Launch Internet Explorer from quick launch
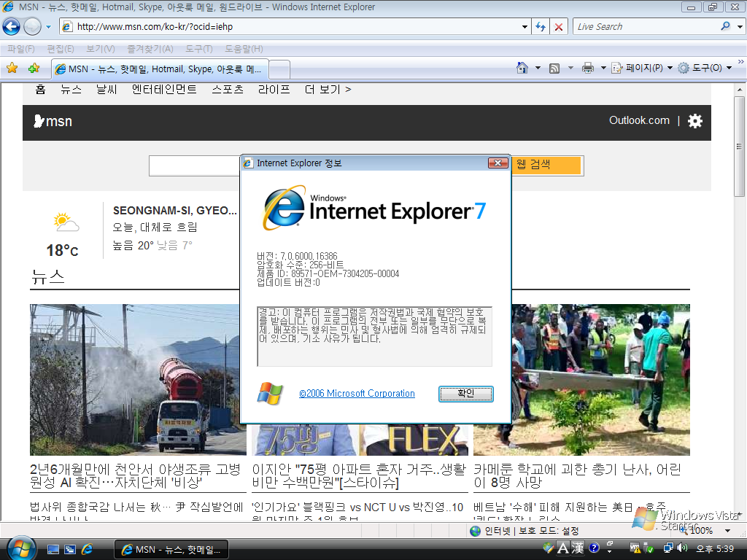This screenshot has width=747, height=560. (88, 550)
